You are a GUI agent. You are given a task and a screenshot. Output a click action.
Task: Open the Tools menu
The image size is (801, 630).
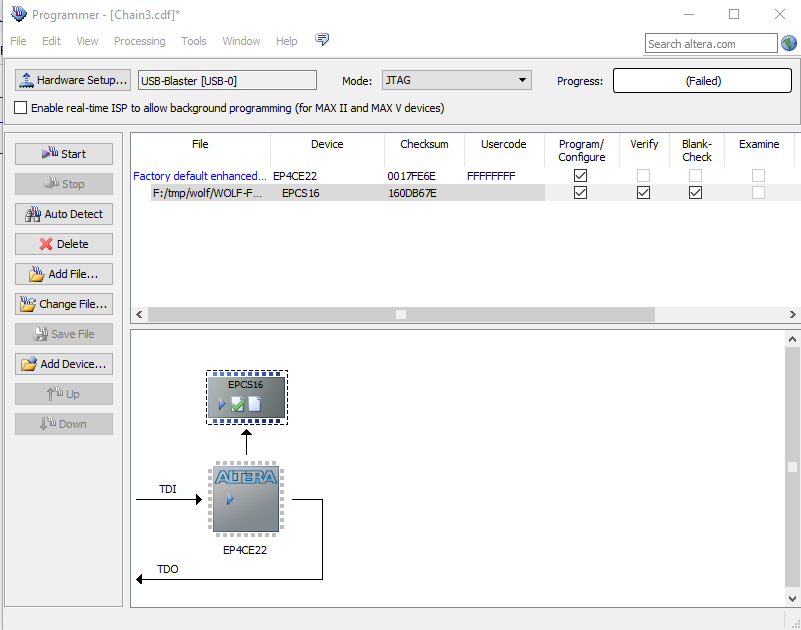pos(194,41)
